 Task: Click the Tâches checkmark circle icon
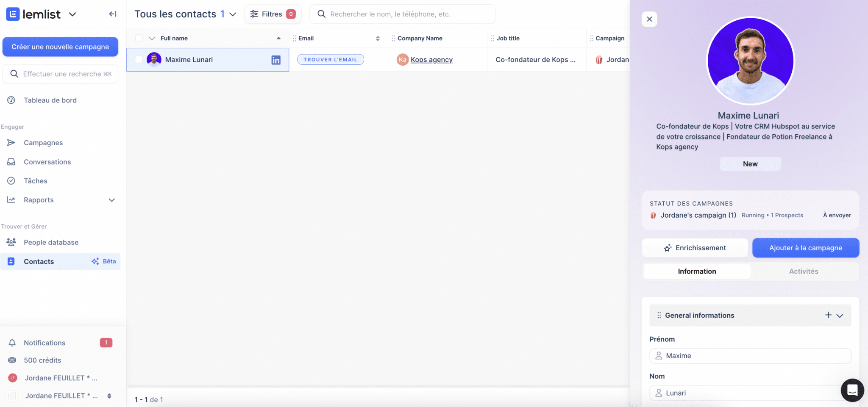coord(11,181)
